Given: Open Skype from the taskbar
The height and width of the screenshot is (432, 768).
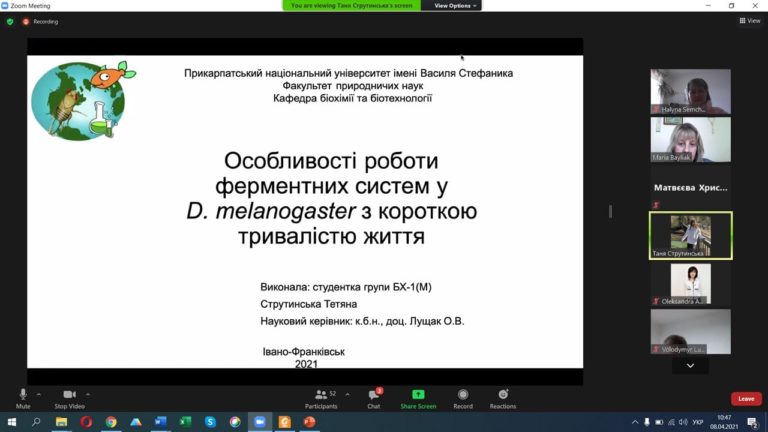Looking at the screenshot, I should pos(210,422).
